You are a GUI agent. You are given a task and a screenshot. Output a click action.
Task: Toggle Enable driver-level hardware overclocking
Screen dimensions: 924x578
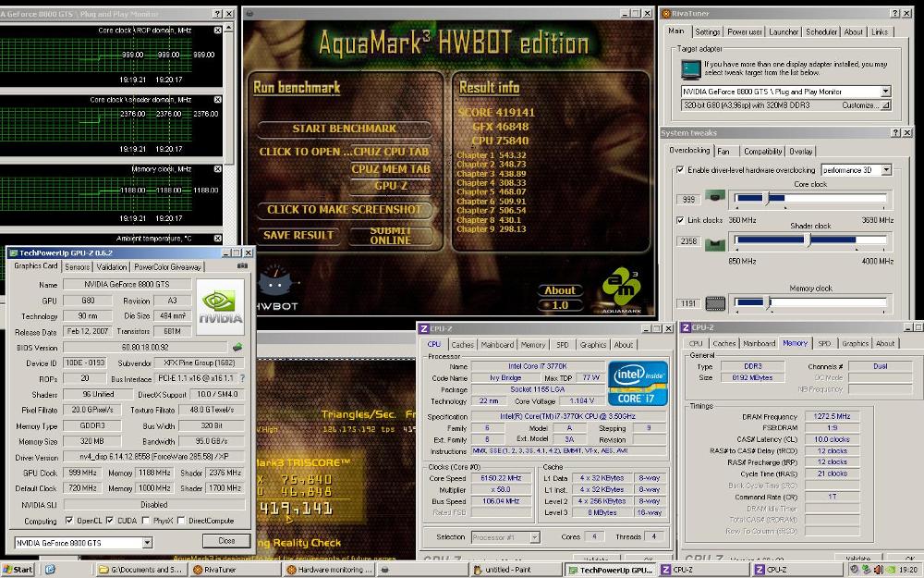click(681, 170)
